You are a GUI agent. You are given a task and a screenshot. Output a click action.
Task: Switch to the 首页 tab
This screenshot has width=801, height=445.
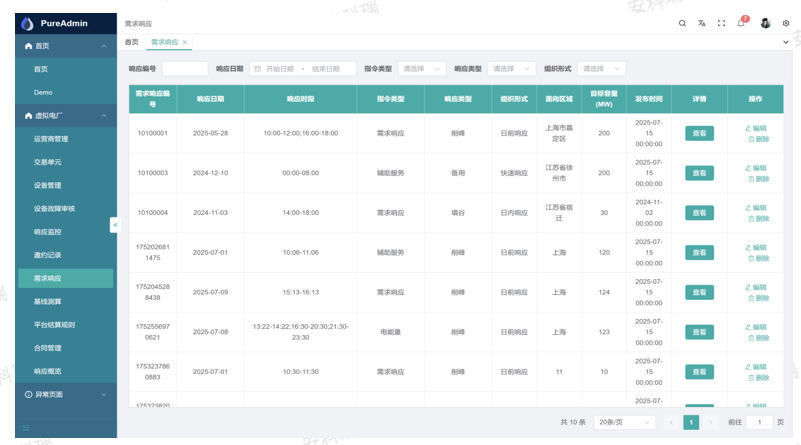point(132,42)
